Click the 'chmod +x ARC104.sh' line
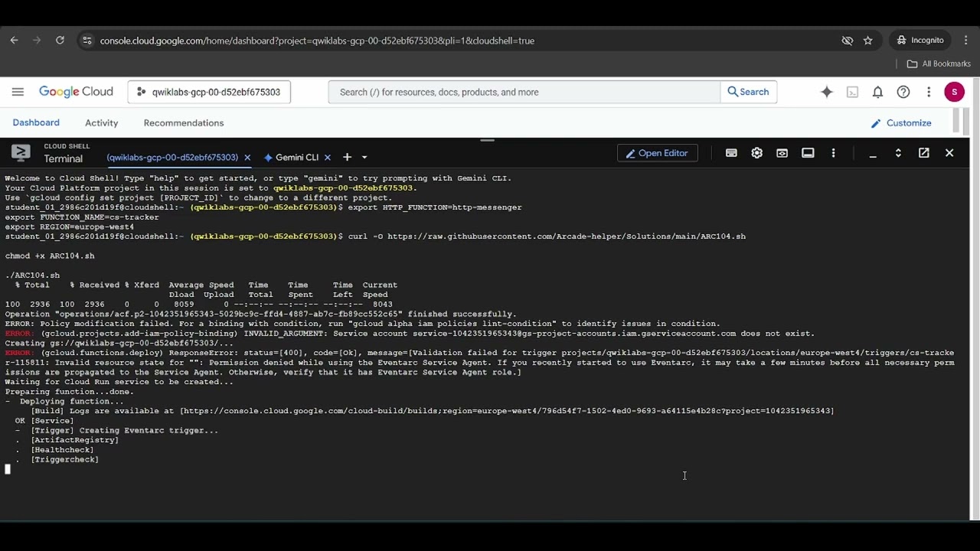This screenshot has width=980, height=551. [50, 256]
